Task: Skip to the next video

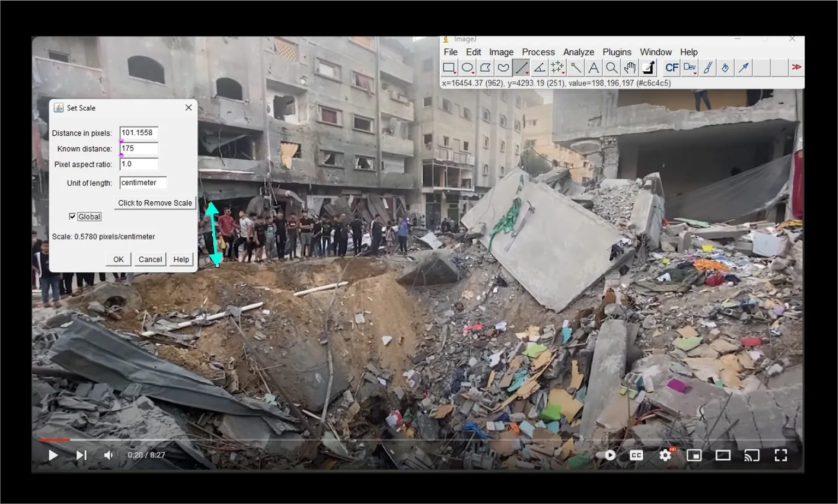Action: tap(81, 455)
